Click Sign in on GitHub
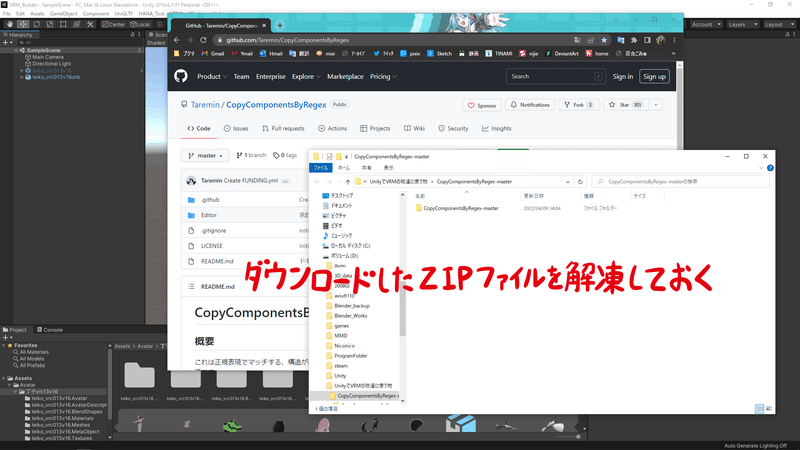Image resolution: width=800 pixels, height=450 pixels. pyautogui.click(x=622, y=77)
